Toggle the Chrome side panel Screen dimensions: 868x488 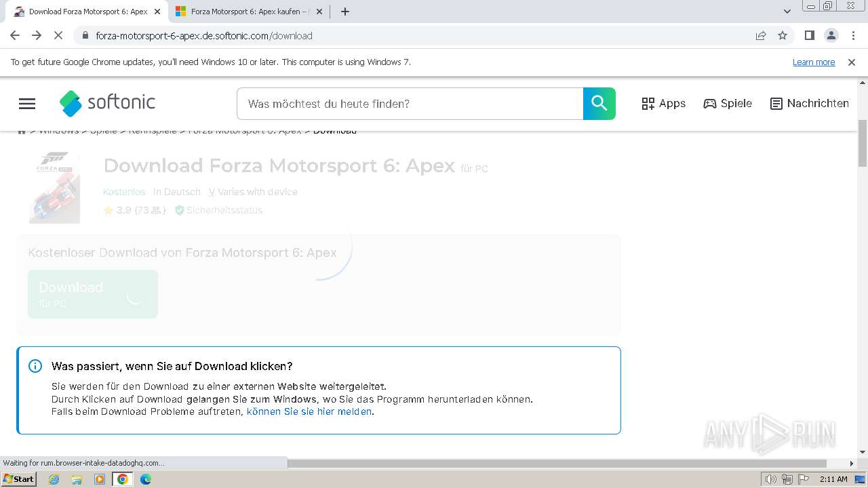click(810, 35)
